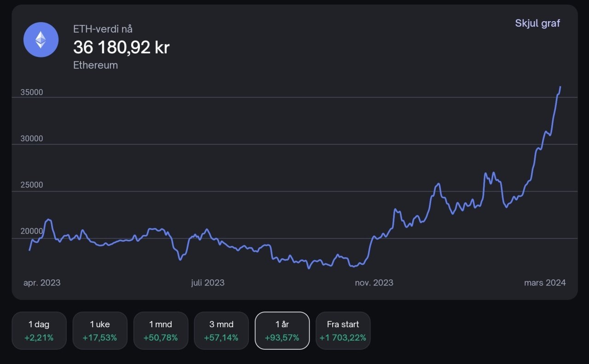Choose the 1 mnd period

161,330
